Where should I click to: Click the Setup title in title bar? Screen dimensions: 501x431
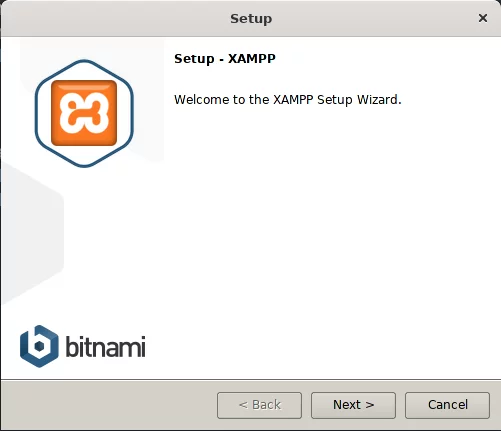click(251, 19)
